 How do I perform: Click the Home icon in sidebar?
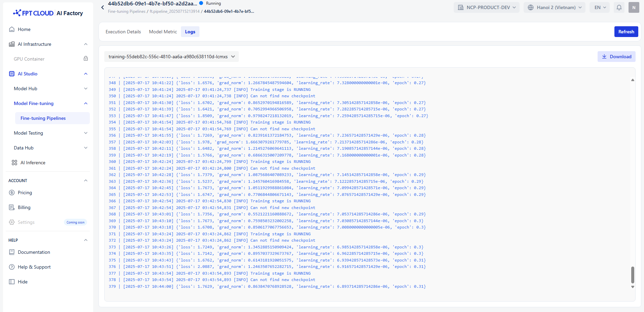click(x=12, y=29)
